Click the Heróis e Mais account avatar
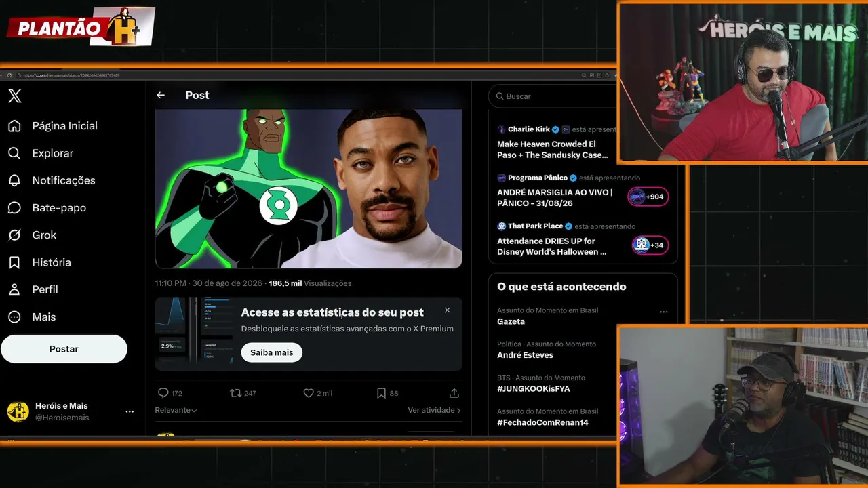 [x=18, y=411]
